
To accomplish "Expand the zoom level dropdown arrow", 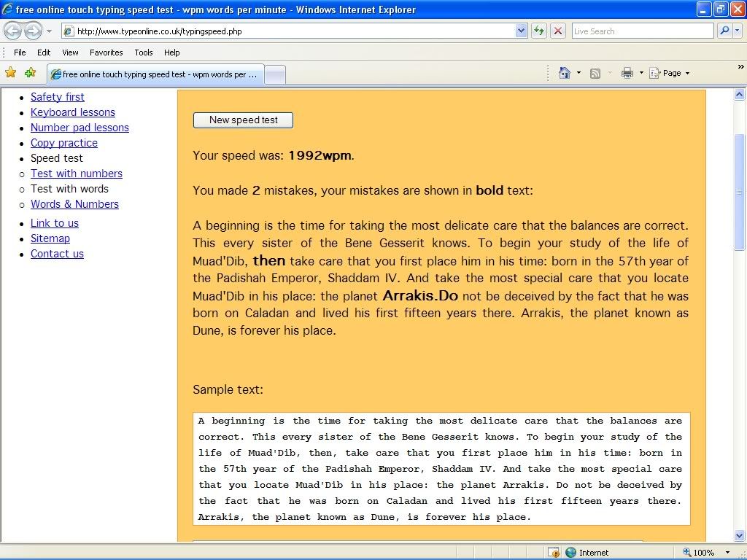I will (x=727, y=553).
